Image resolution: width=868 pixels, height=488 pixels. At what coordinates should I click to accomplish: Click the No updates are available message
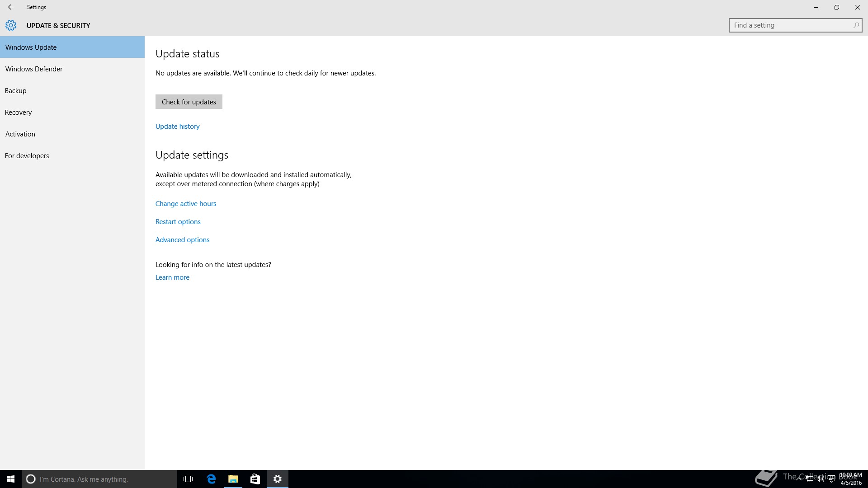pyautogui.click(x=266, y=73)
